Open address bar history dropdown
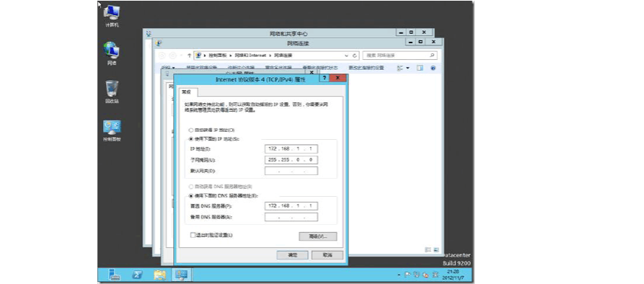Viewport: 644px width, 284px height. [x=347, y=56]
